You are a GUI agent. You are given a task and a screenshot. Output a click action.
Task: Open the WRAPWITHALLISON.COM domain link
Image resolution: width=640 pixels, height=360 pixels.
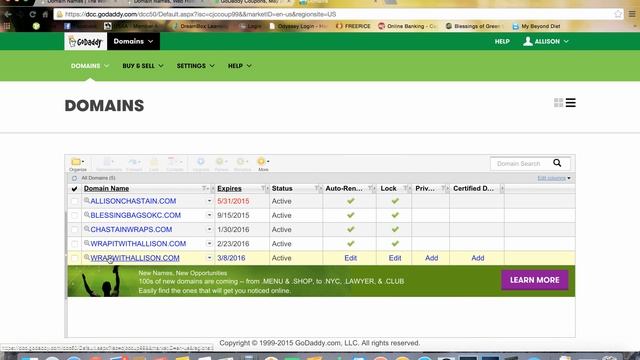tap(135, 258)
